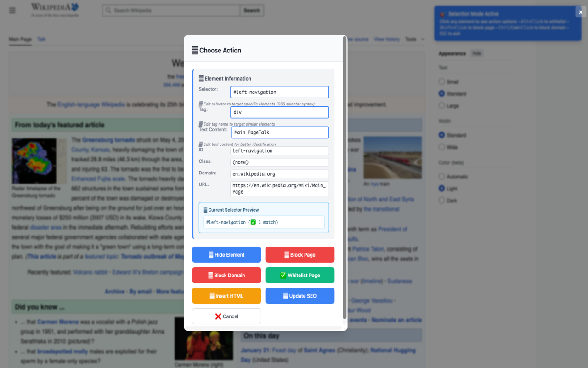Open the English-language Wikipedia link
588x368 pixels.
[x=91, y=104]
